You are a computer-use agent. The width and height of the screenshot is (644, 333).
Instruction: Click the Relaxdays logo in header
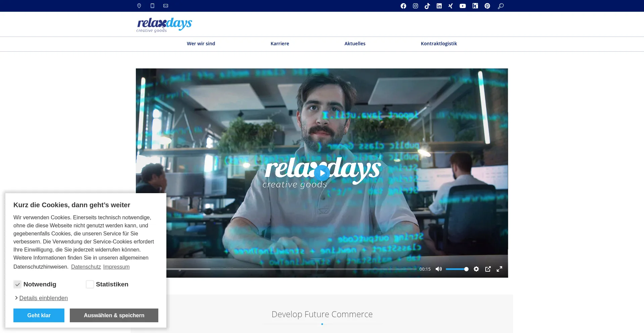click(164, 25)
